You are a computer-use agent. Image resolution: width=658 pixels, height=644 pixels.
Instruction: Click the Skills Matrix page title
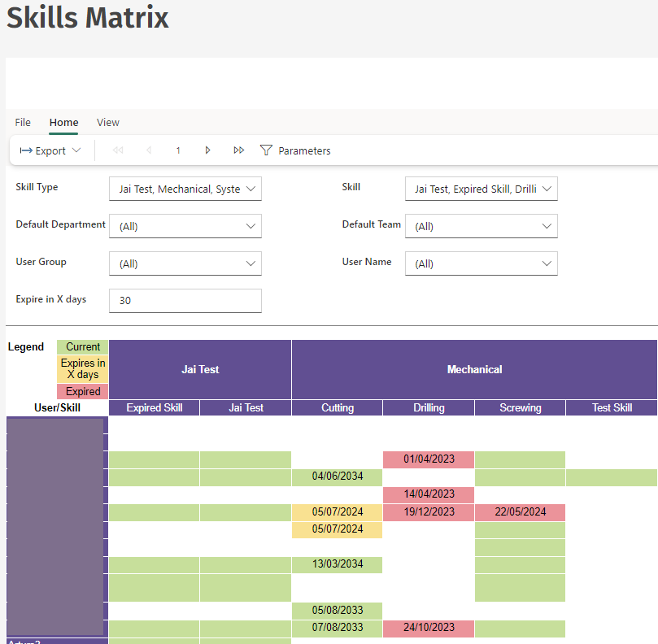pos(87,18)
